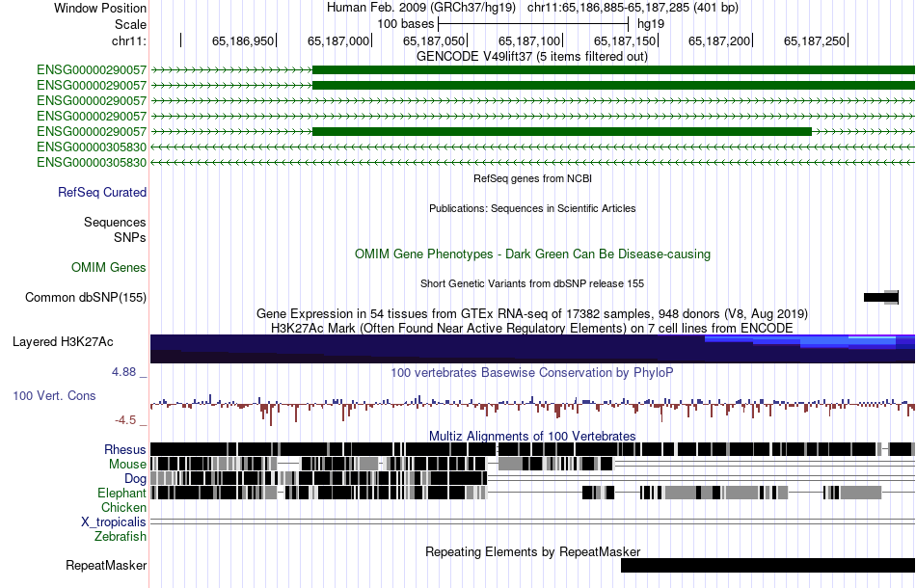Click the Elephant alignment label

121,494
